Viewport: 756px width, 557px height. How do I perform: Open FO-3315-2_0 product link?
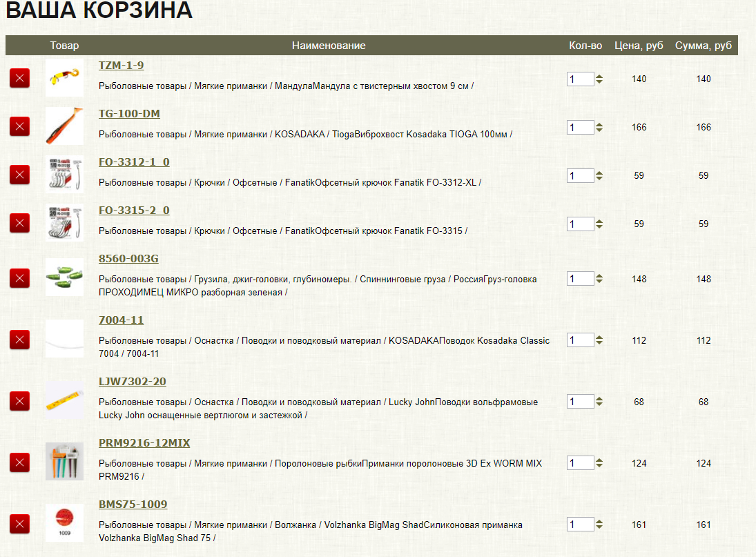click(134, 210)
